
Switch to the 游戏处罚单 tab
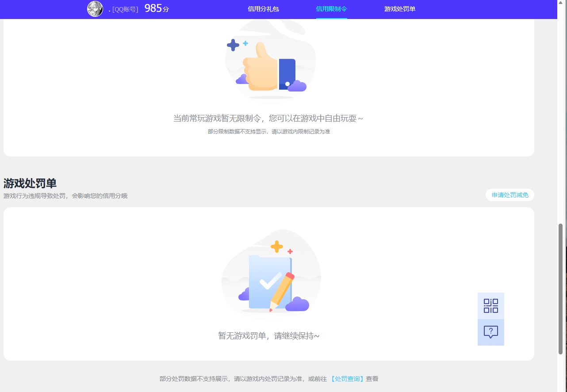click(x=400, y=9)
